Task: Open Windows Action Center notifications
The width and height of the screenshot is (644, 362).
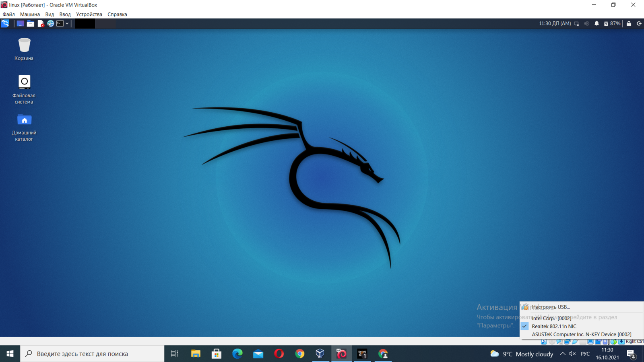Action: pyautogui.click(x=631, y=354)
